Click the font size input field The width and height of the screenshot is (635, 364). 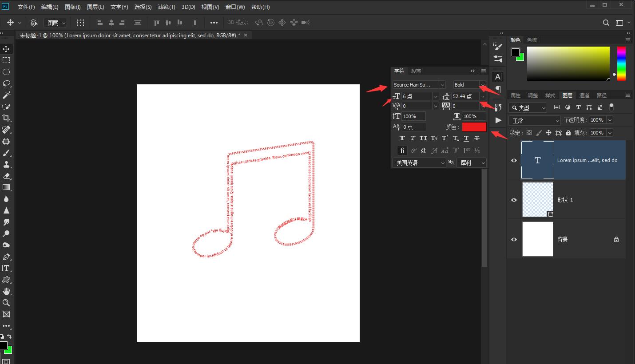[416, 96]
